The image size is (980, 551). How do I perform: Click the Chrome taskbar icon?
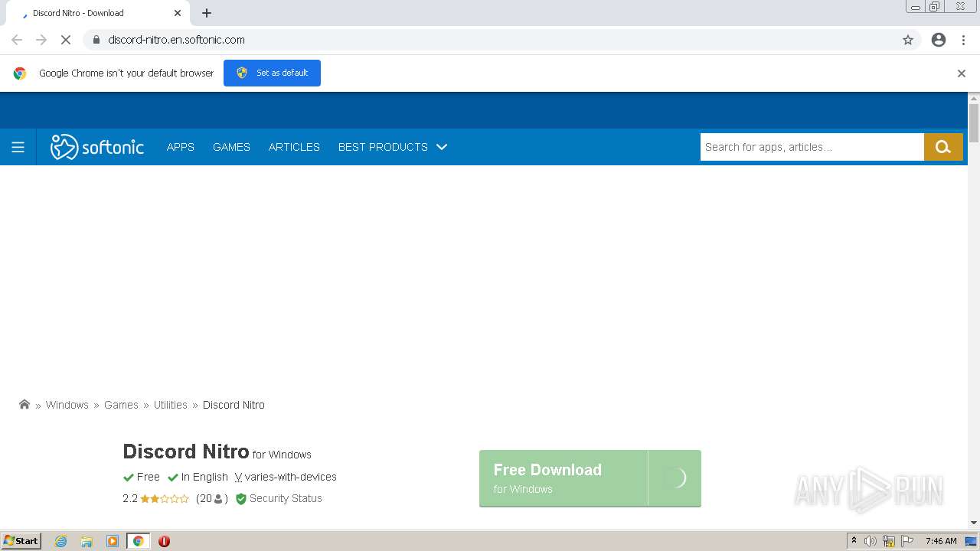138,541
